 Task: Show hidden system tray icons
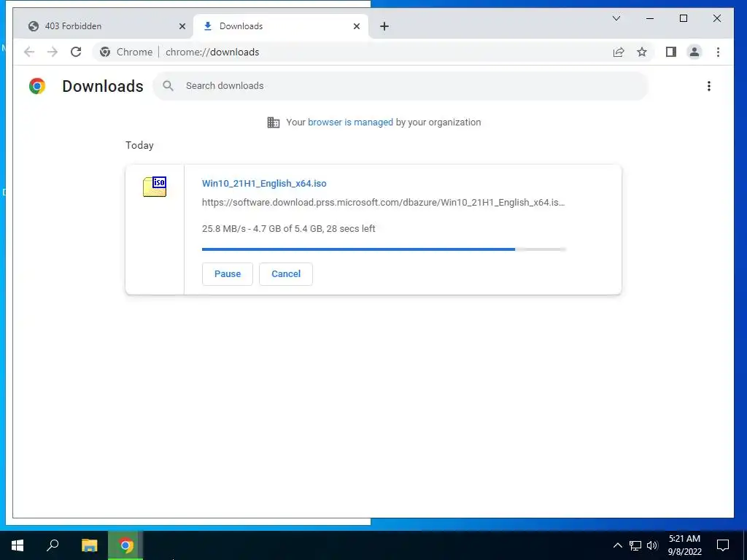pyautogui.click(x=617, y=545)
